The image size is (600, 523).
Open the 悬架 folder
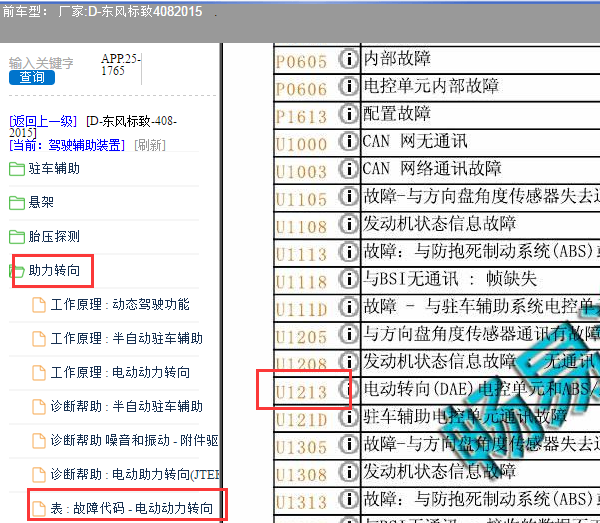(x=41, y=202)
